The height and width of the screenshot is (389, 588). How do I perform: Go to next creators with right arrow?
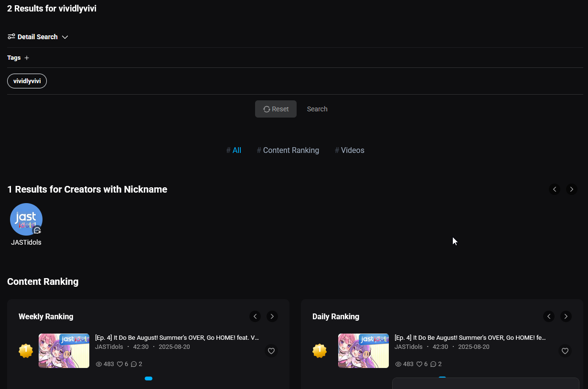click(572, 189)
